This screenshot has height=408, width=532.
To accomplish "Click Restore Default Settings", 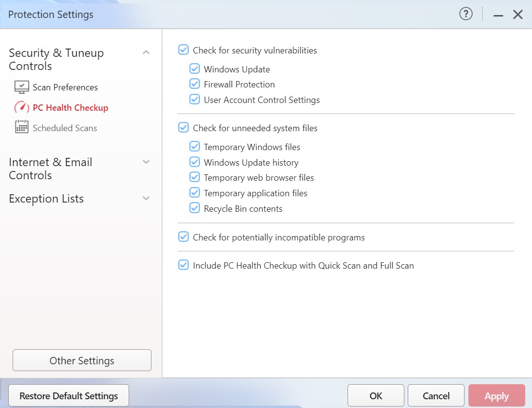I will (68, 395).
